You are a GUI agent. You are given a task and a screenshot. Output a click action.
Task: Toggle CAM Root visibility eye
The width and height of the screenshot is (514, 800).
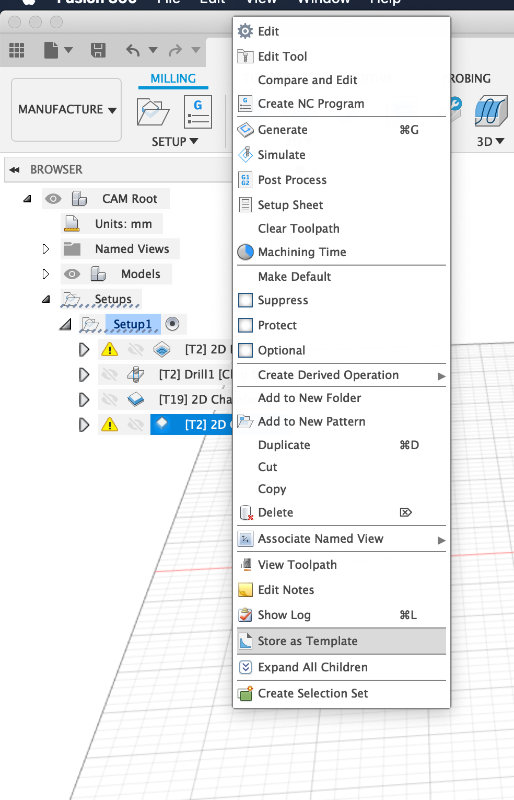53,198
